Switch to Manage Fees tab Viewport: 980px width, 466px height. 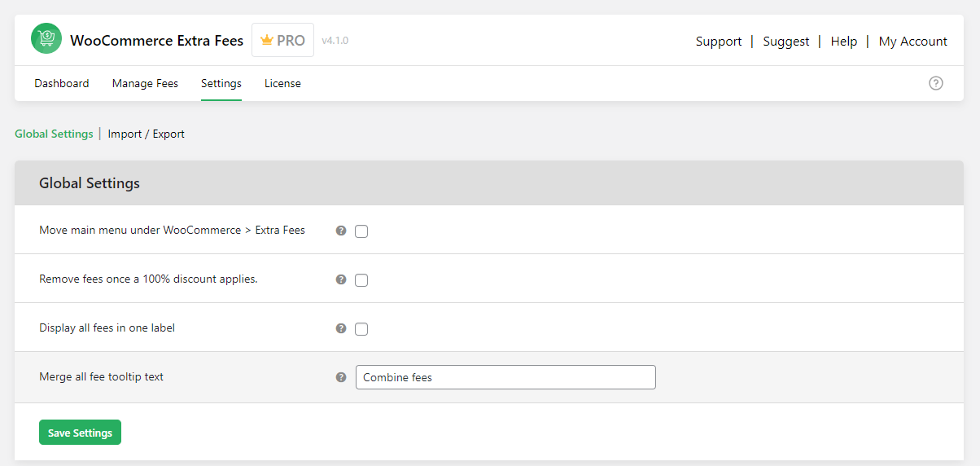pyautogui.click(x=145, y=83)
